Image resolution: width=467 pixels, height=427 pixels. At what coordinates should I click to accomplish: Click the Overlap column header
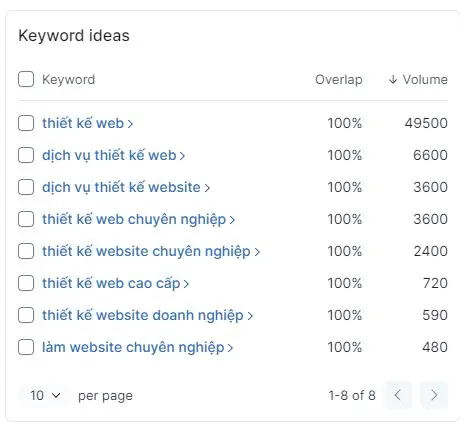339,79
